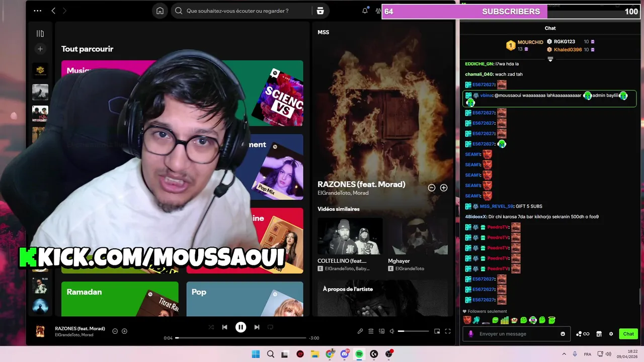644x362 pixels.
Task: Switch FRA keyboard language
Action: coord(587,354)
